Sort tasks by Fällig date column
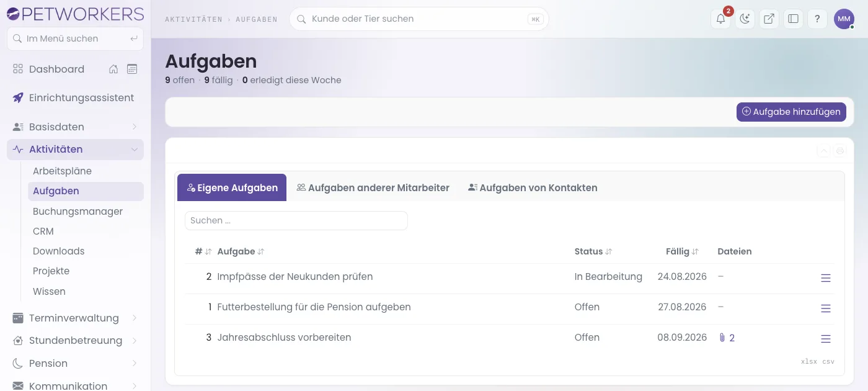 click(x=682, y=251)
